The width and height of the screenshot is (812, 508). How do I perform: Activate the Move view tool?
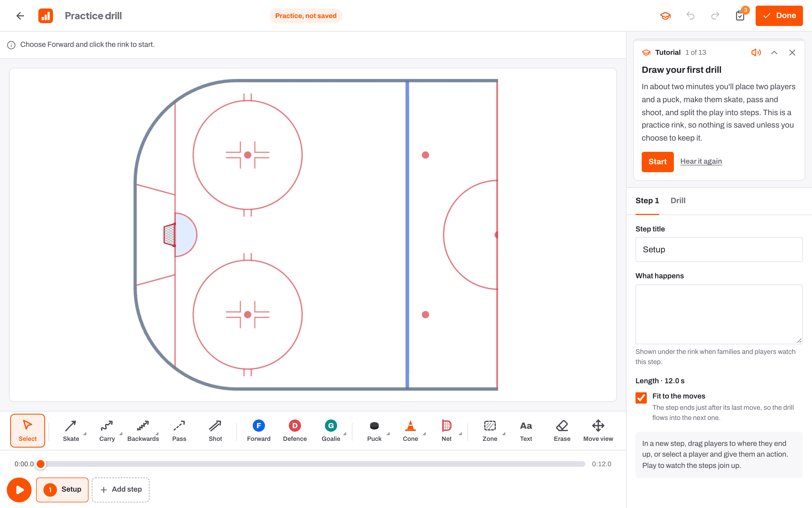click(x=598, y=430)
